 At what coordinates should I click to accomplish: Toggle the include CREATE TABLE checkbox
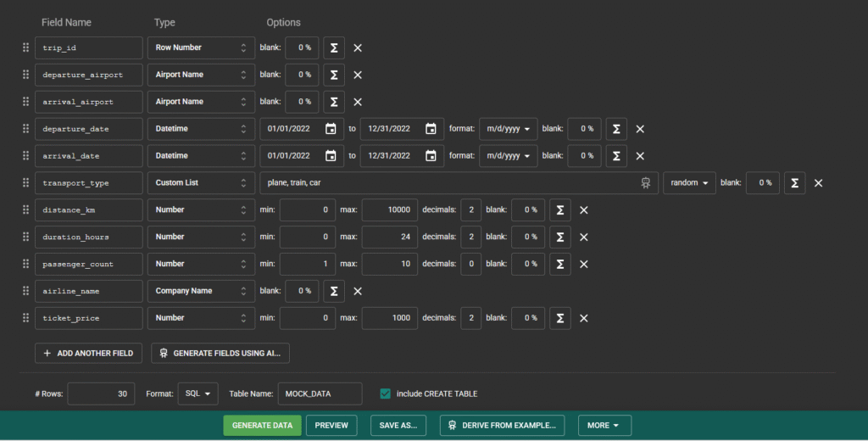386,394
